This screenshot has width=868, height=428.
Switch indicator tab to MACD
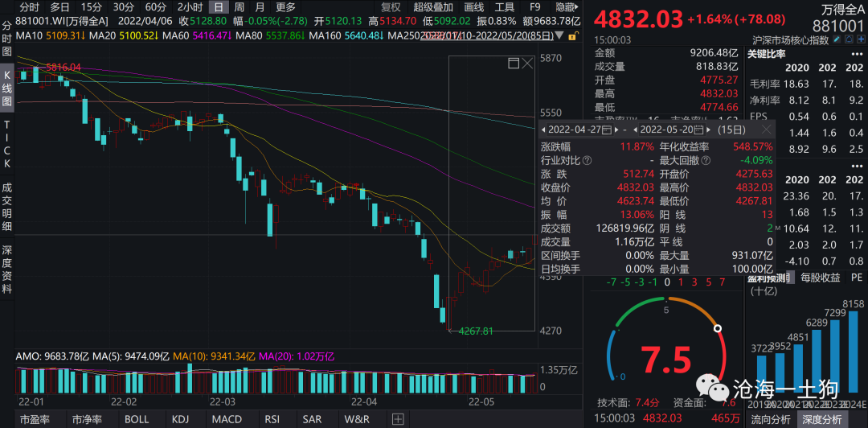pyautogui.click(x=228, y=419)
